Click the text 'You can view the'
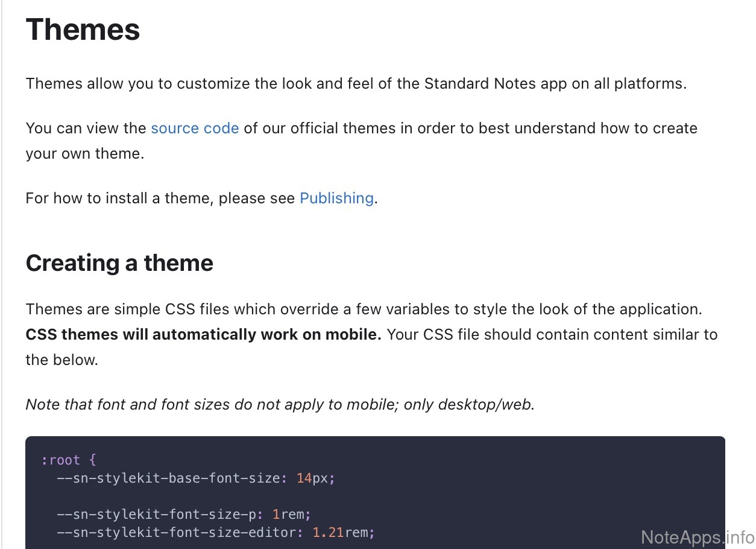This screenshot has height=549, width=756. click(x=86, y=129)
